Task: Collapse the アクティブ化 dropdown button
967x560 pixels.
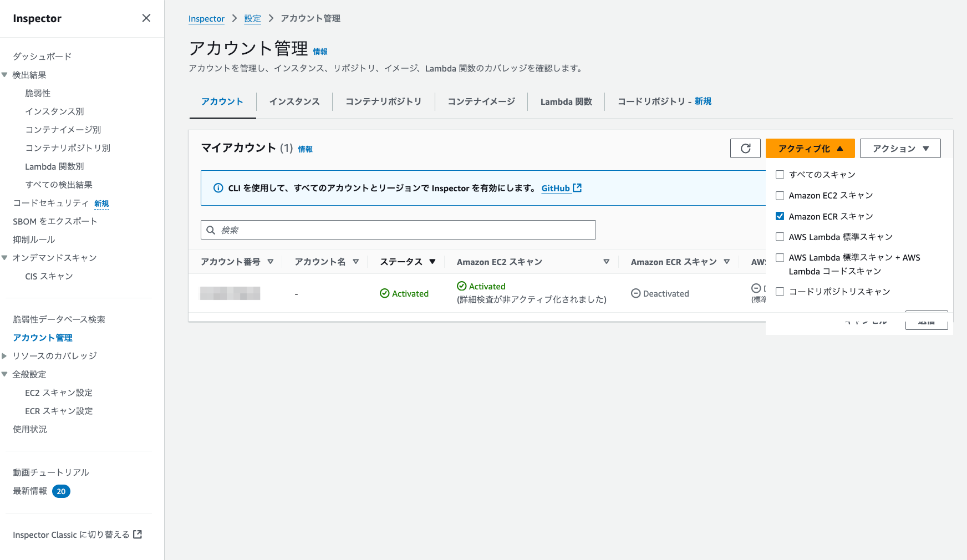Action: (810, 149)
